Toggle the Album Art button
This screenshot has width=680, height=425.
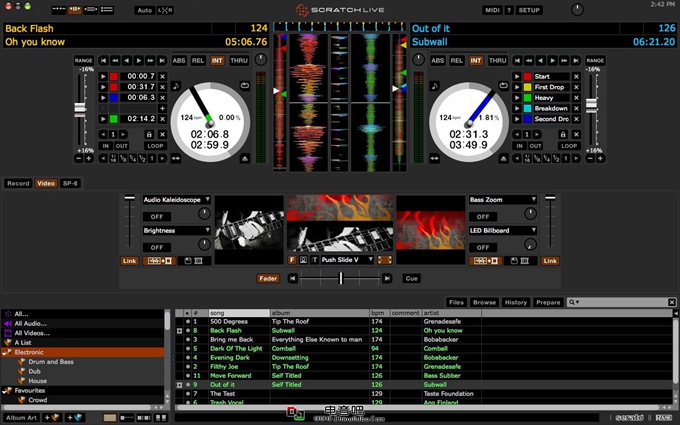pos(21,418)
